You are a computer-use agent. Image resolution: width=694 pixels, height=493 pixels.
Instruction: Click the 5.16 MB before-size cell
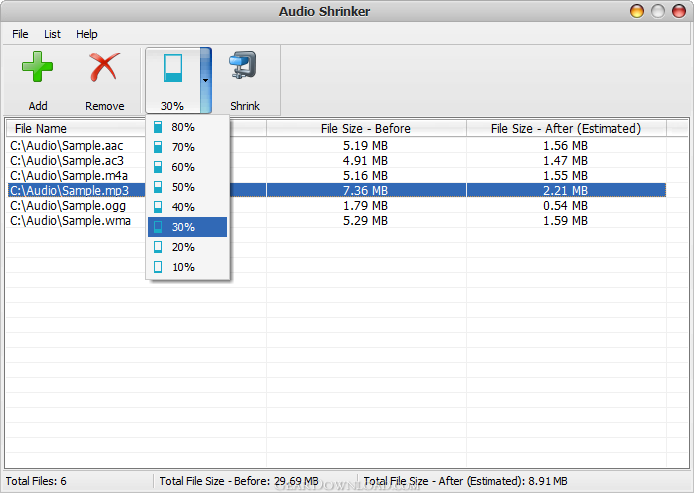click(366, 176)
